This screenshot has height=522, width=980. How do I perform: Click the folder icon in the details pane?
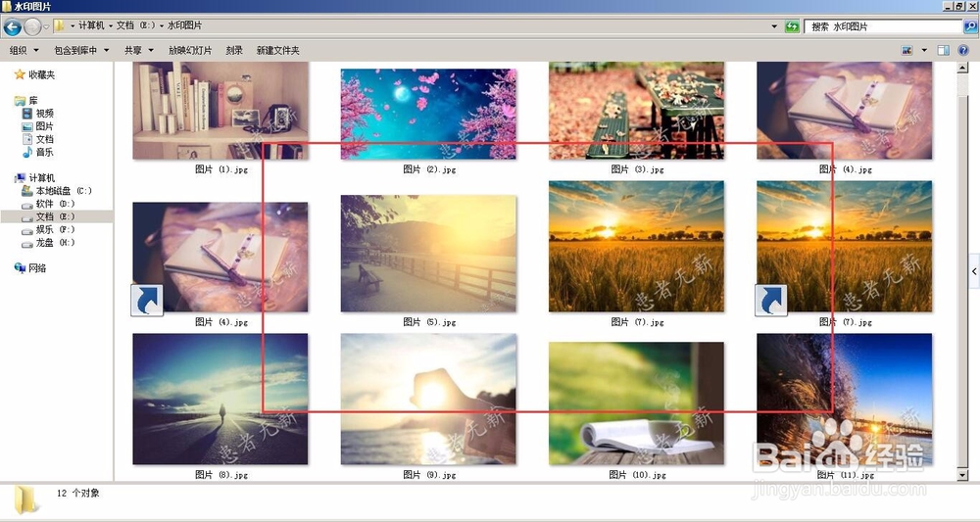tap(25, 499)
